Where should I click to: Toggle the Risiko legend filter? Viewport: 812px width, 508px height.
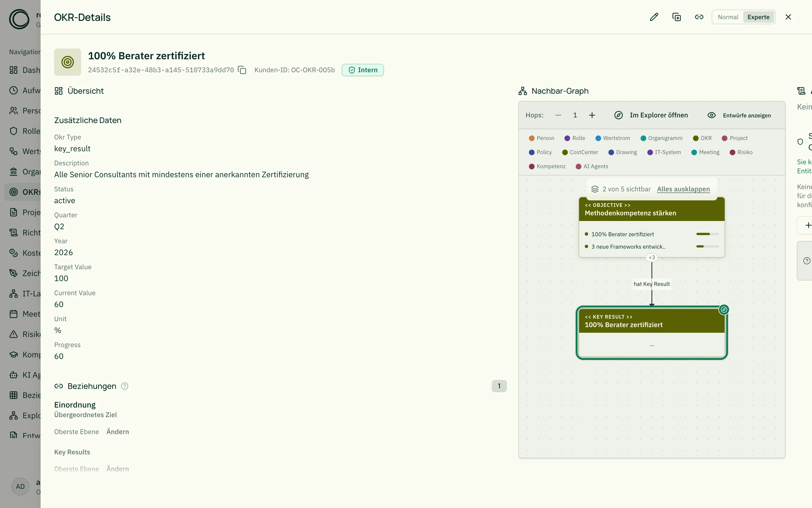[741, 152]
